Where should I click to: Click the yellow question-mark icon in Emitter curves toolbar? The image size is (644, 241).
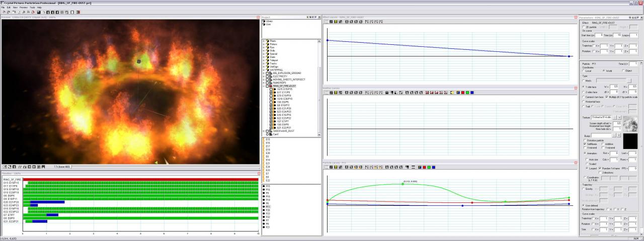click(x=336, y=93)
